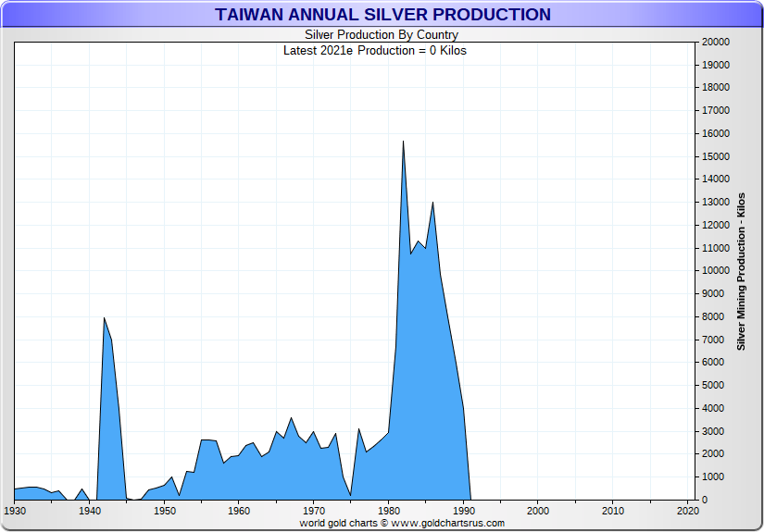Click the tallest peak near 16000 kilos

coord(403,142)
